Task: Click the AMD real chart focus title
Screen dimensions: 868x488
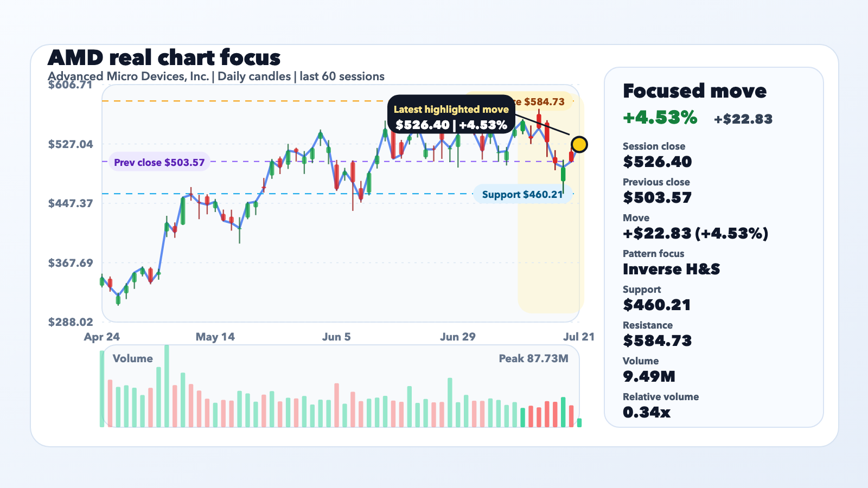Action: (164, 57)
